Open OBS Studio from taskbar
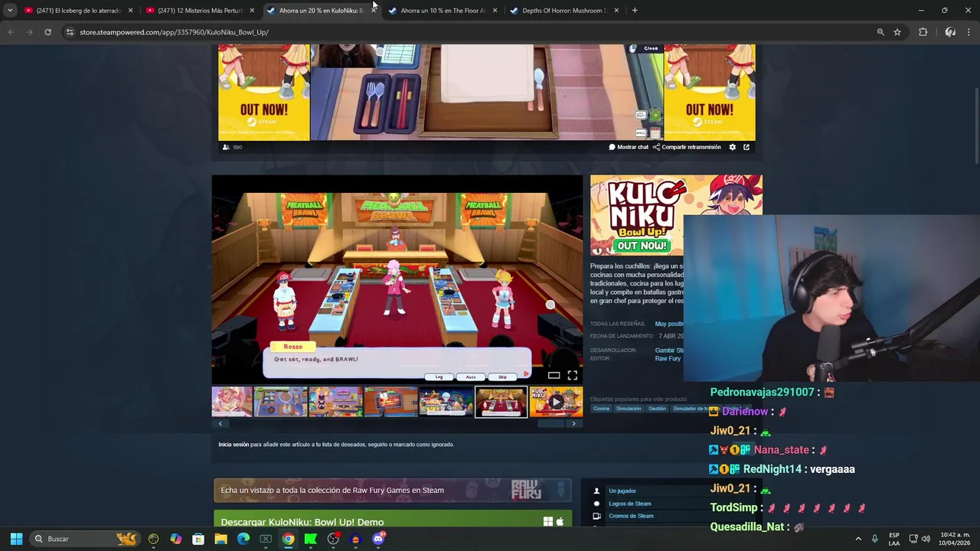Image resolution: width=980 pixels, height=551 pixels. pos(333,539)
